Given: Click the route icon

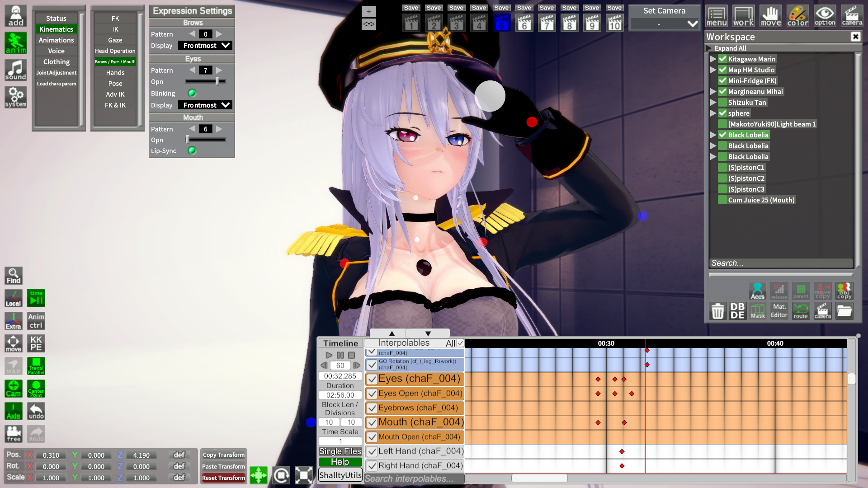Looking at the screenshot, I should (801, 311).
